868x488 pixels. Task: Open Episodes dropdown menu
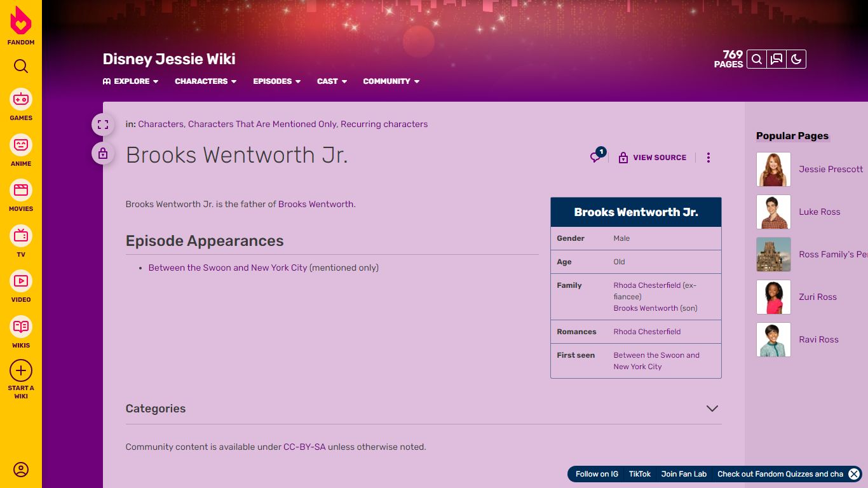pyautogui.click(x=277, y=81)
